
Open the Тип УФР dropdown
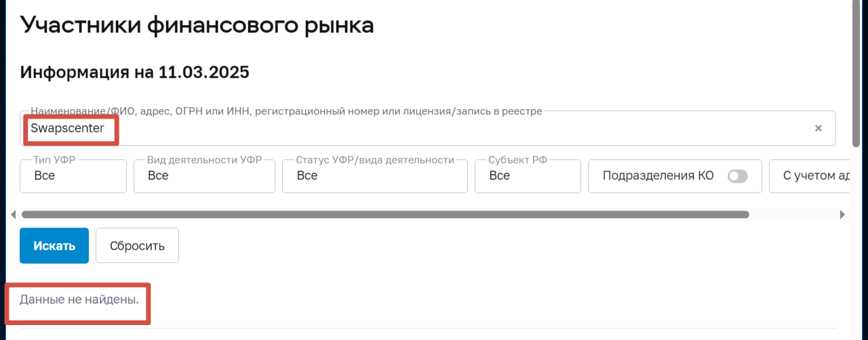[73, 176]
